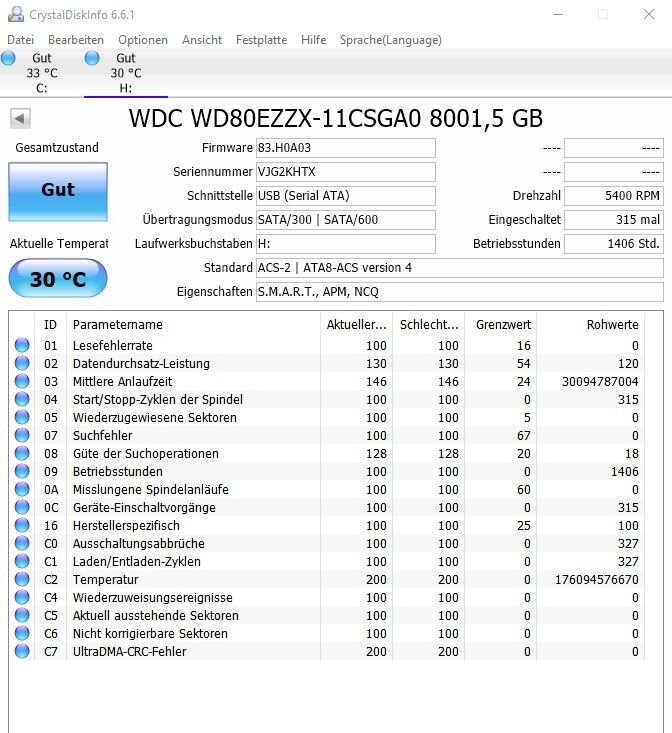Open the Sprache(Language) menu
The width and height of the screenshot is (672, 733).
click(391, 40)
